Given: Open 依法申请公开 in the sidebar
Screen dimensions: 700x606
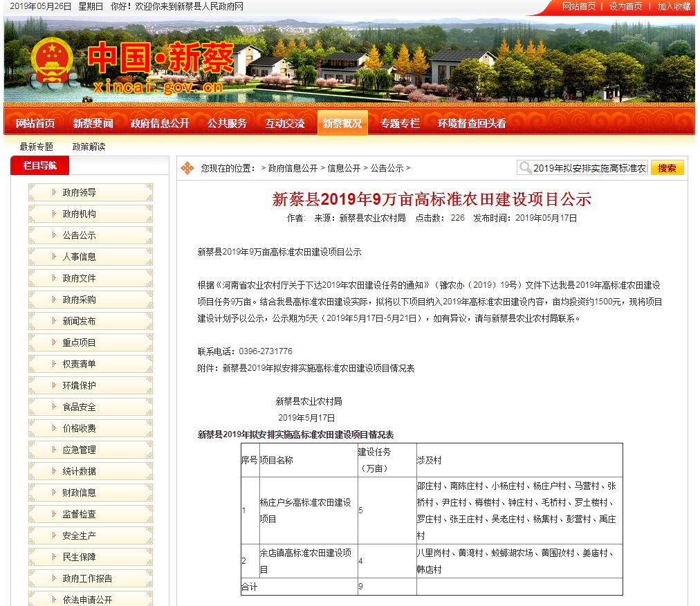Looking at the screenshot, I should (91, 599).
